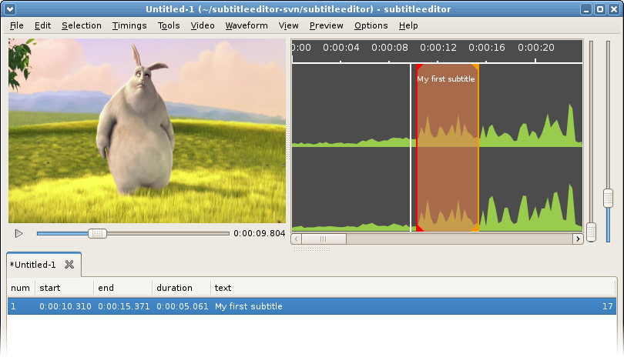Click subtitle number 1 cell
Viewport: 624px width, 364px height.
click(14, 306)
